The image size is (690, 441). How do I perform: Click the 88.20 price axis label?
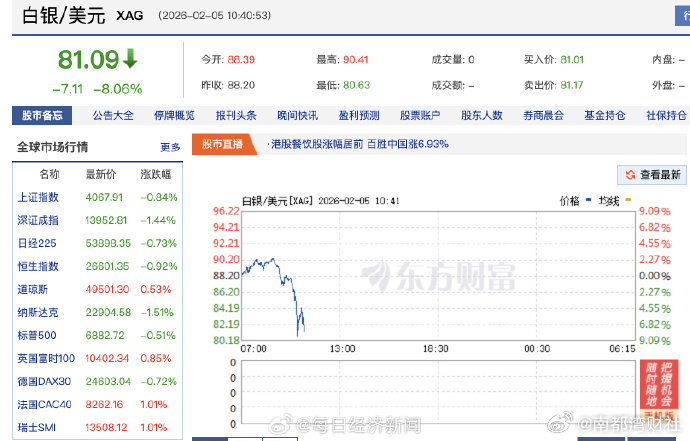coord(226,276)
